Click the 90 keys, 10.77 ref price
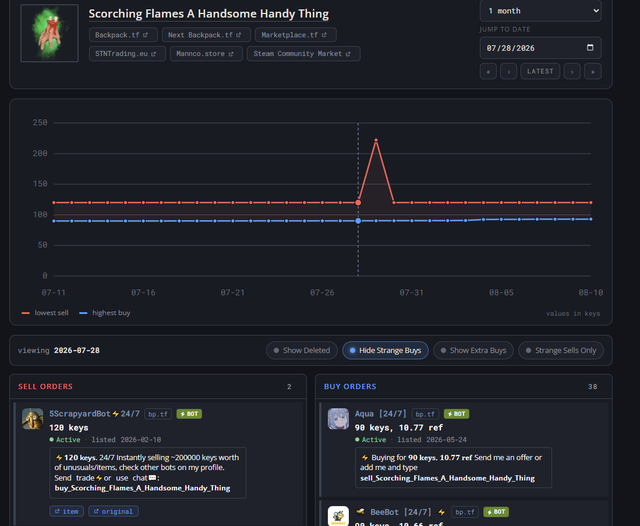The height and width of the screenshot is (526, 640). (x=399, y=428)
